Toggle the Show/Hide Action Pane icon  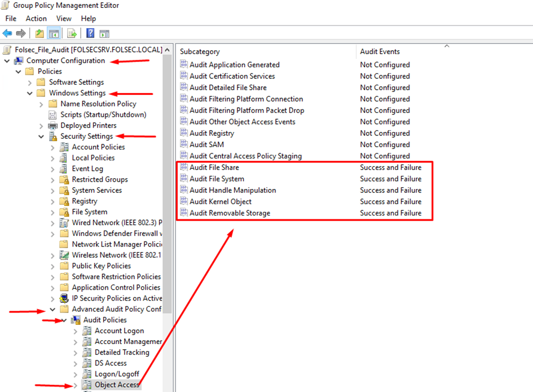104,33
